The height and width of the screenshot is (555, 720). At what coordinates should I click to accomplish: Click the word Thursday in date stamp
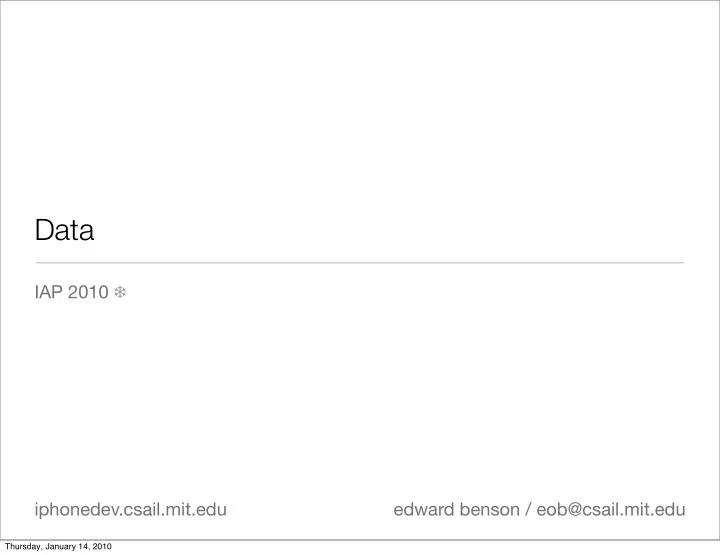click(x=23, y=546)
